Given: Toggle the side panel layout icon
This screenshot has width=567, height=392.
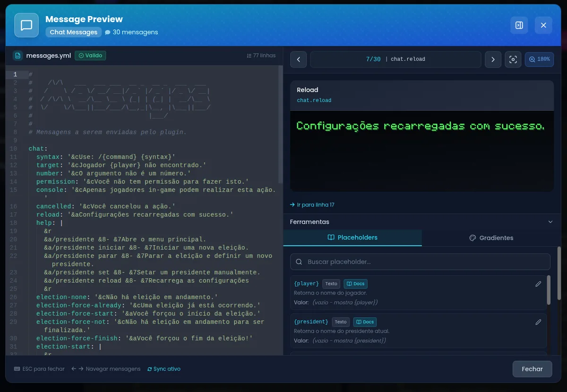Looking at the screenshot, I should (519, 25).
